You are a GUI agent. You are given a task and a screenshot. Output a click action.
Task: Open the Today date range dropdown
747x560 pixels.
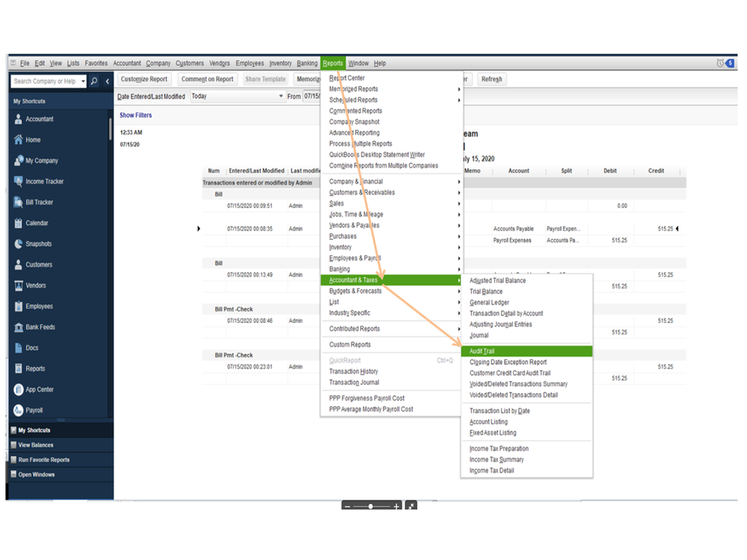pyautogui.click(x=238, y=96)
